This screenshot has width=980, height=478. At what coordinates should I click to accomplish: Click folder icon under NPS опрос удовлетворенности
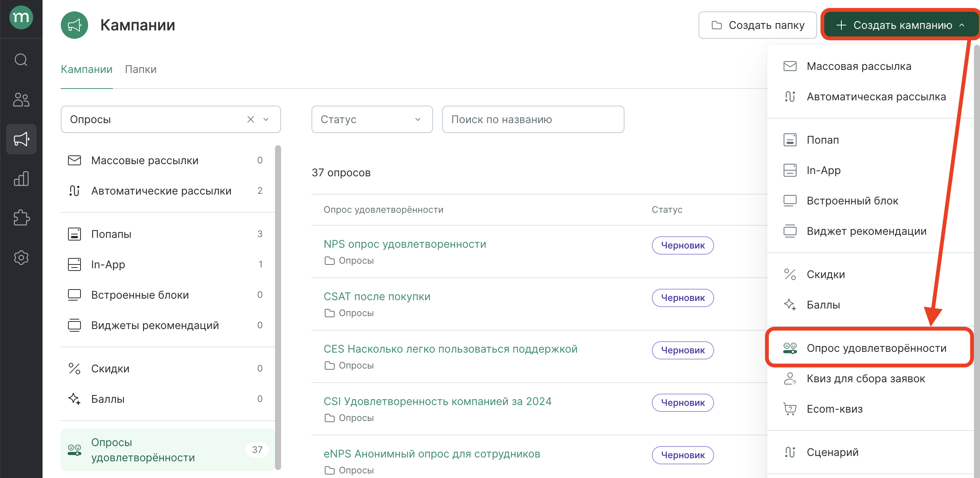(329, 261)
